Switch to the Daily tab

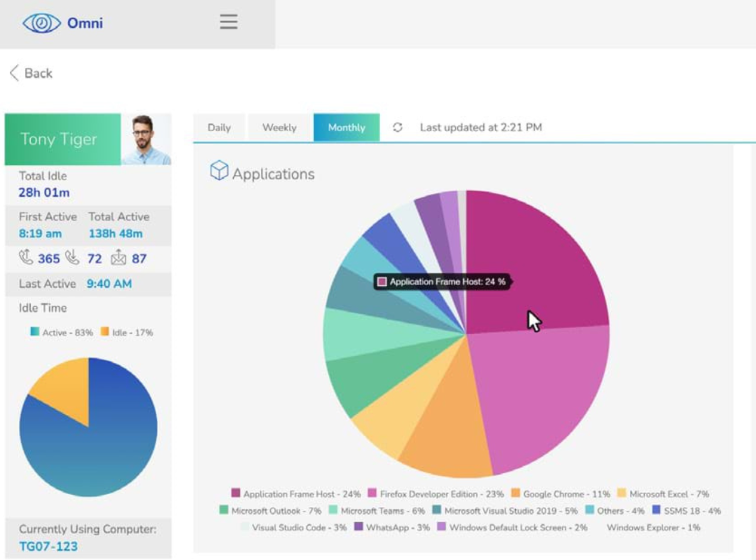click(x=219, y=127)
